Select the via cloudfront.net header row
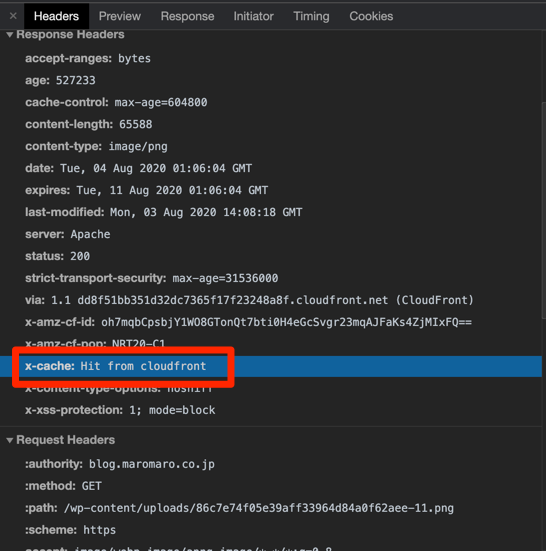Viewport: 546px width, 551px height. 271,300
